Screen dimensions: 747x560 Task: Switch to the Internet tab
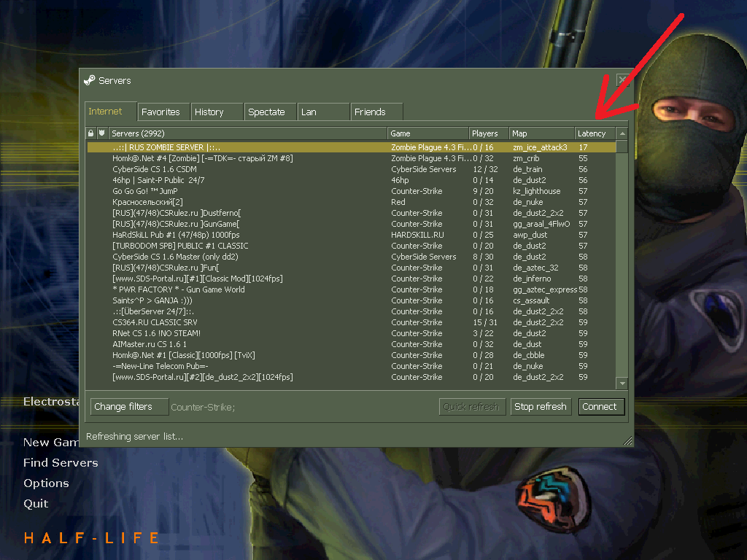(111, 112)
